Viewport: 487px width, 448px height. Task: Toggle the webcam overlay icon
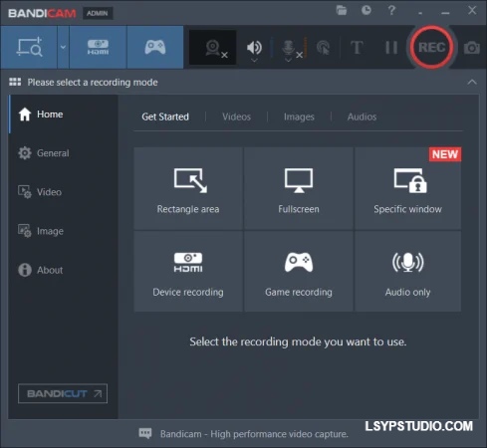tap(213, 48)
